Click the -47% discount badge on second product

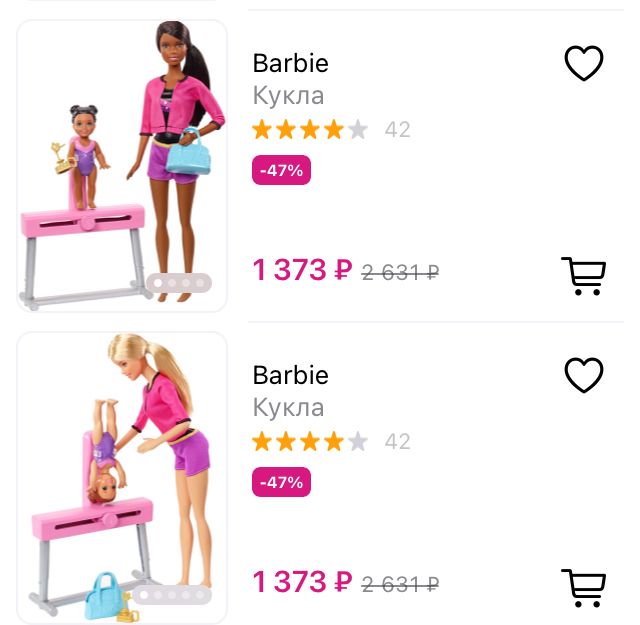point(281,482)
